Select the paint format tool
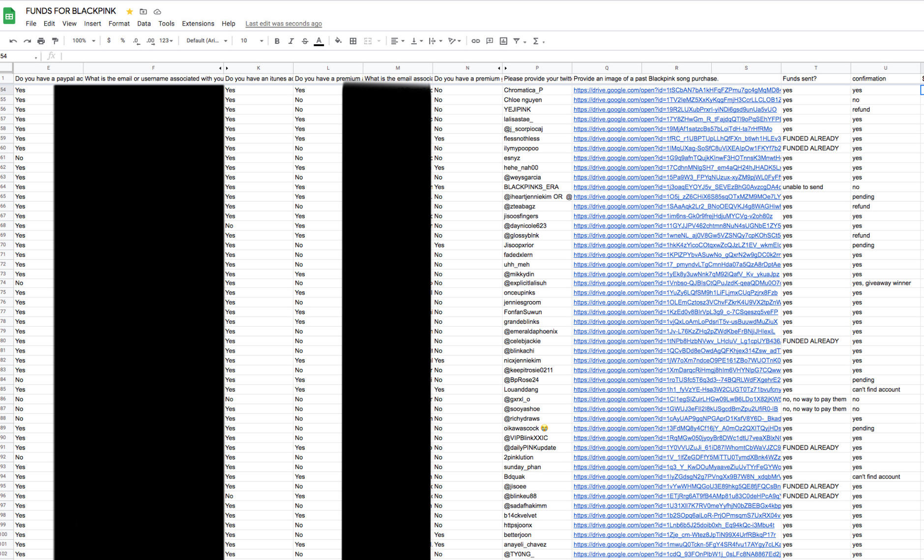Image resolution: width=924 pixels, height=560 pixels. point(55,41)
